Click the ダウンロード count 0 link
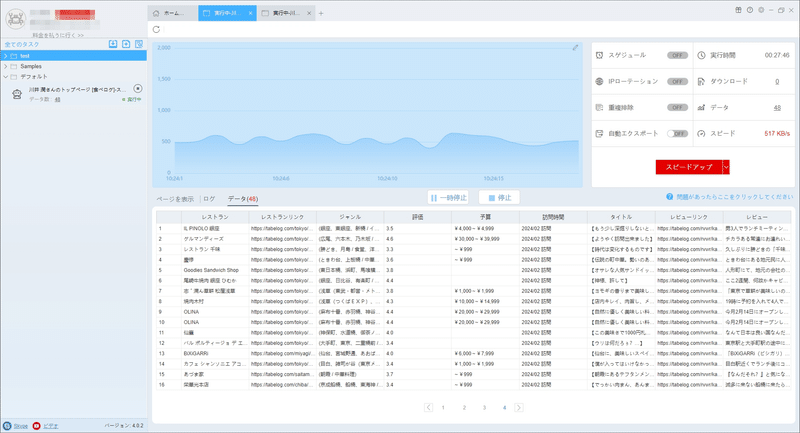This screenshot has width=800, height=433. coord(777,82)
